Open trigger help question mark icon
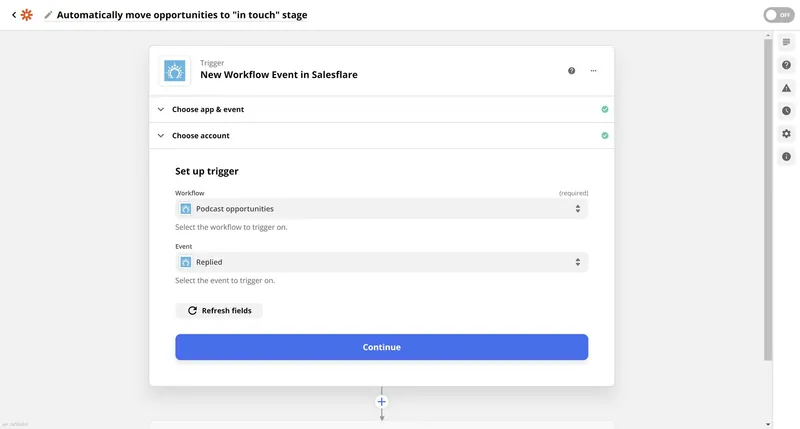Screen dimensions: 800x429 click(571, 71)
